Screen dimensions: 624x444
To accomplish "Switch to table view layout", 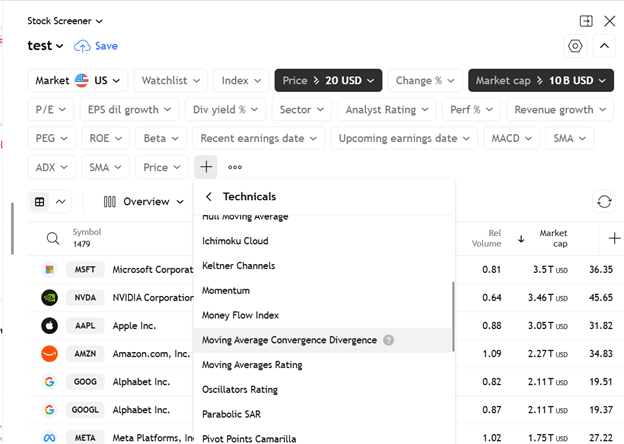I will pyautogui.click(x=40, y=202).
